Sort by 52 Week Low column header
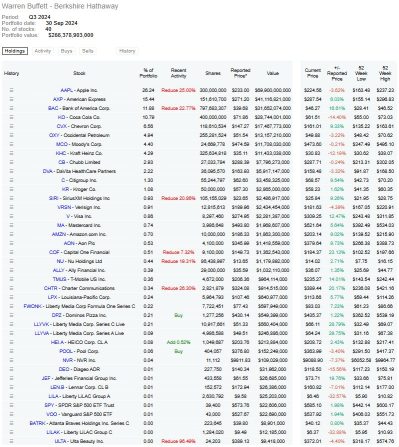 point(361,73)
